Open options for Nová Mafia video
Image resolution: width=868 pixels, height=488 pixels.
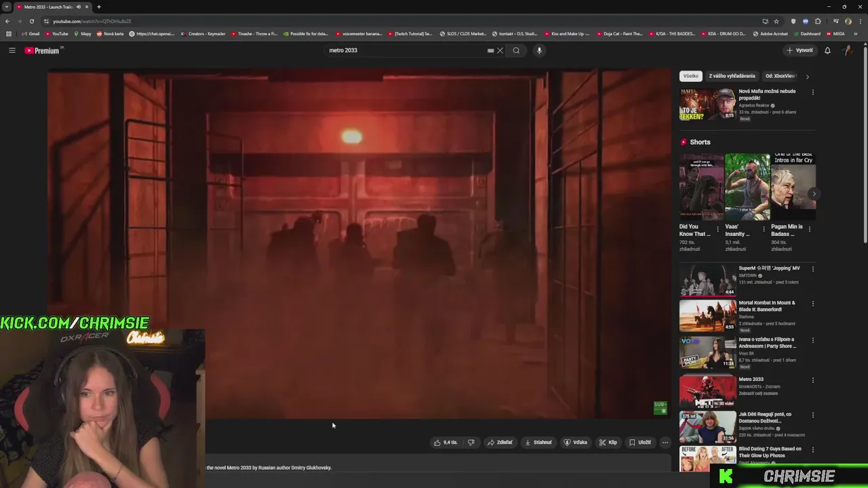(812, 92)
